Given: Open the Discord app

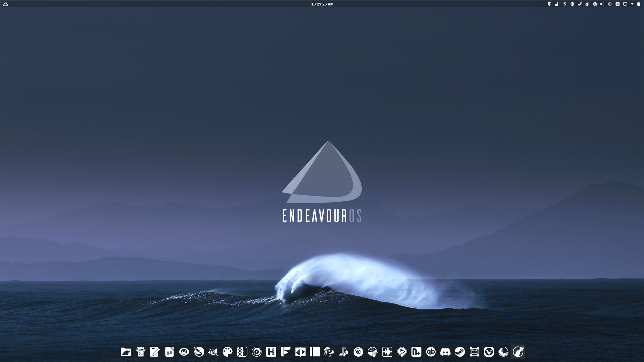Looking at the screenshot, I should click(x=445, y=352).
